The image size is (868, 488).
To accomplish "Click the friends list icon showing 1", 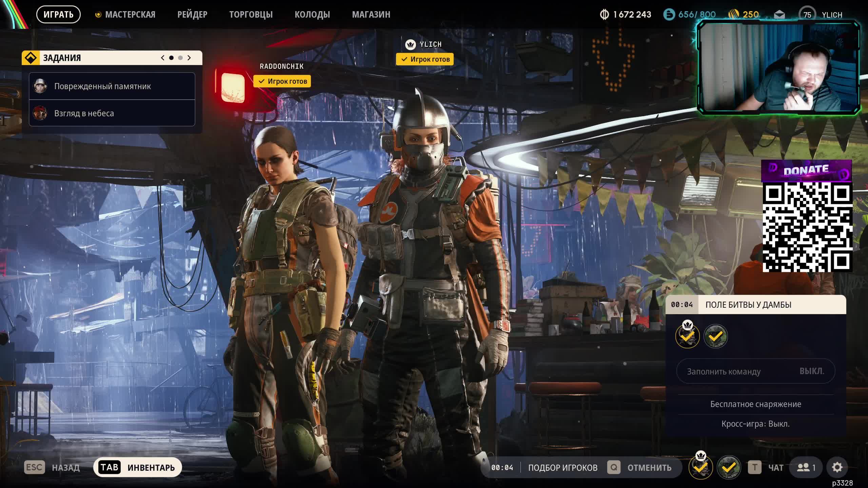I will click(x=806, y=468).
